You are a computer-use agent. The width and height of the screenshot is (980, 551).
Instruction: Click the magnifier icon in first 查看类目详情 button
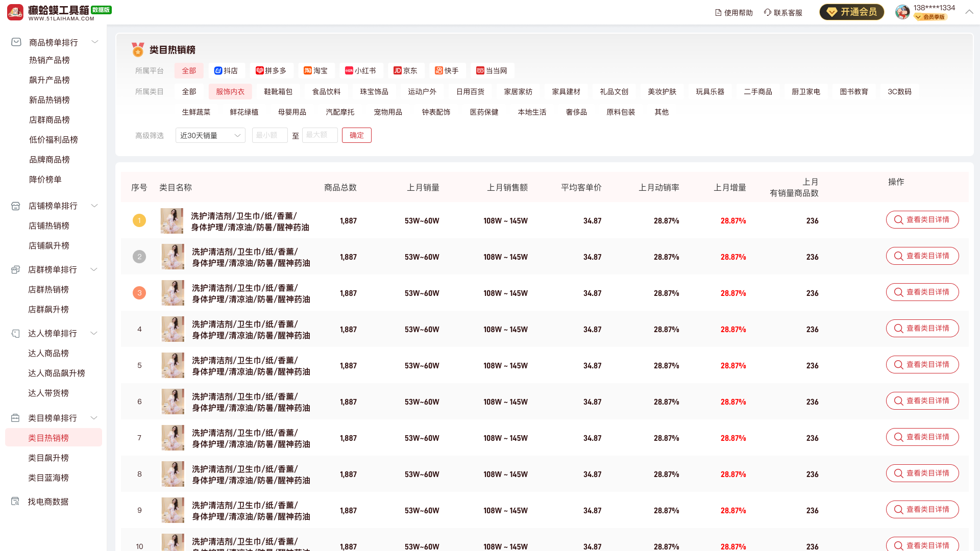(899, 220)
